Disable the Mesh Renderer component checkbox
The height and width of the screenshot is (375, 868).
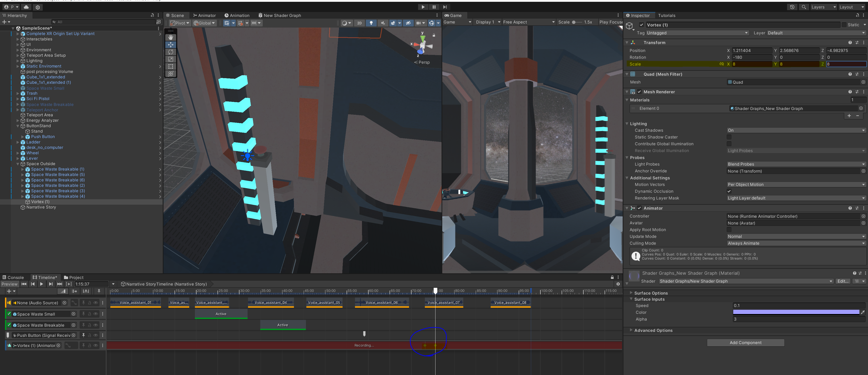[639, 91]
